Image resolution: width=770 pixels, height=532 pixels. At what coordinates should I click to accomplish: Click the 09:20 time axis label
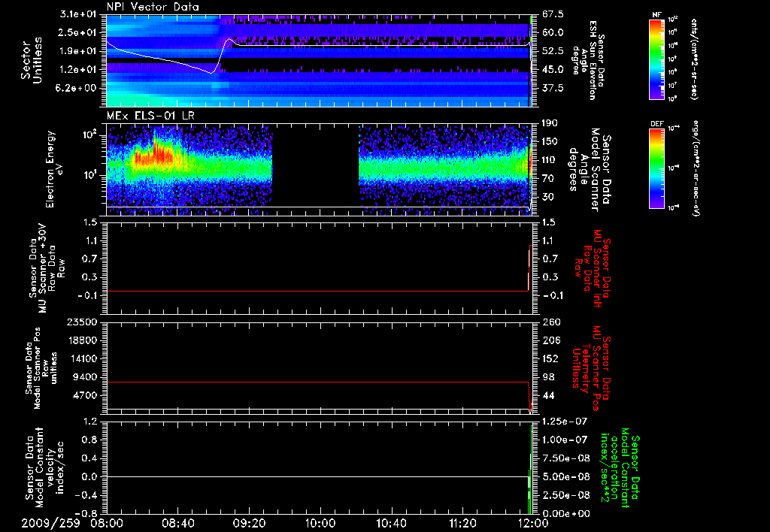click(x=249, y=523)
